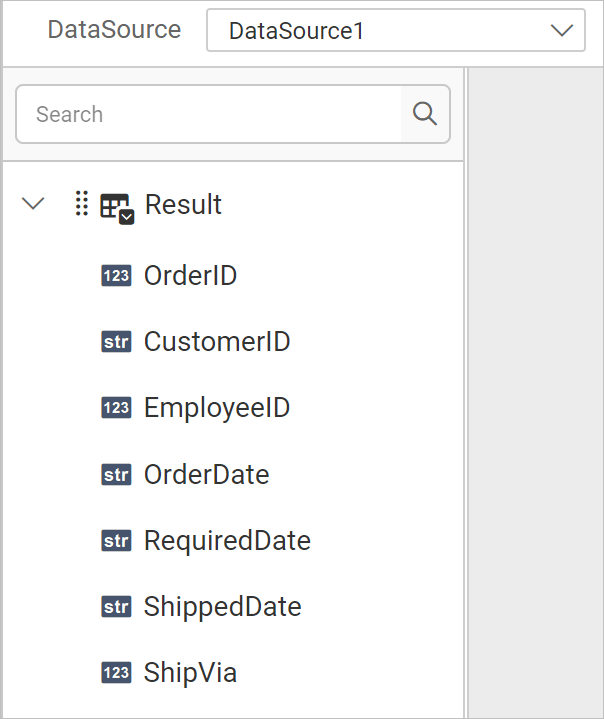604x719 pixels.
Task: Click the str type icon for ShippedDate
Action: pos(116,607)
